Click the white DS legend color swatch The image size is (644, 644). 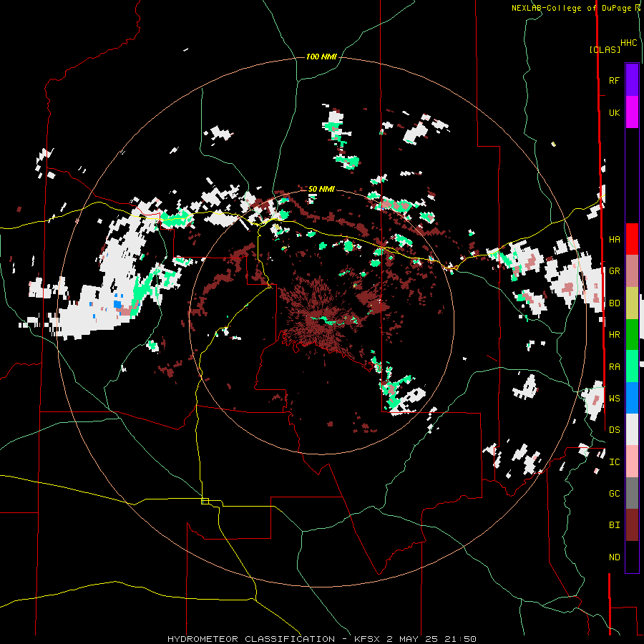632,429
